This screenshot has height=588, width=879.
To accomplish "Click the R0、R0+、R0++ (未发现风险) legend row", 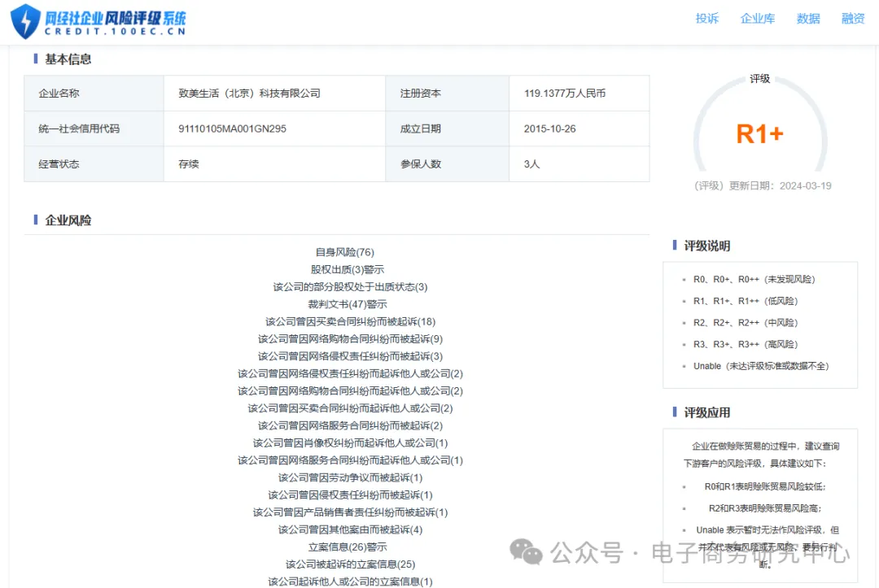I will click(x=754, y=280).
